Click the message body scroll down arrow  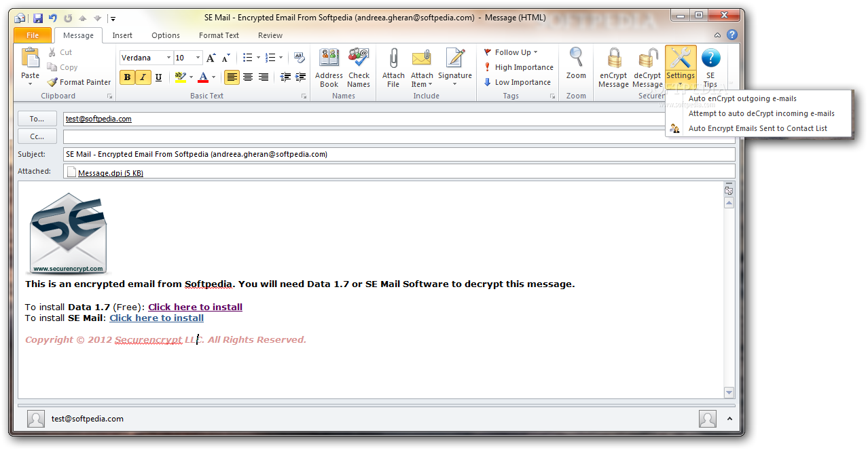729,392
